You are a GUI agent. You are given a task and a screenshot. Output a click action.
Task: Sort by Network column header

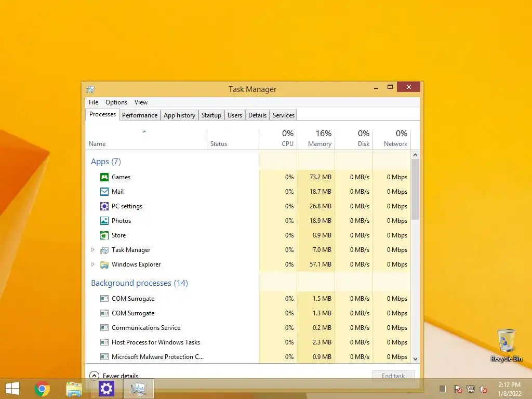click(x=392, y=139)
